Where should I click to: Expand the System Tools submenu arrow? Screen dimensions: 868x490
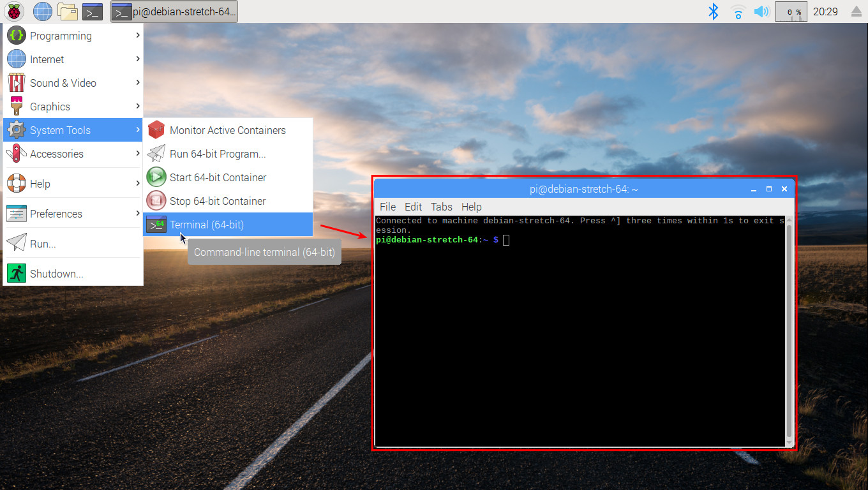[137, 130]
